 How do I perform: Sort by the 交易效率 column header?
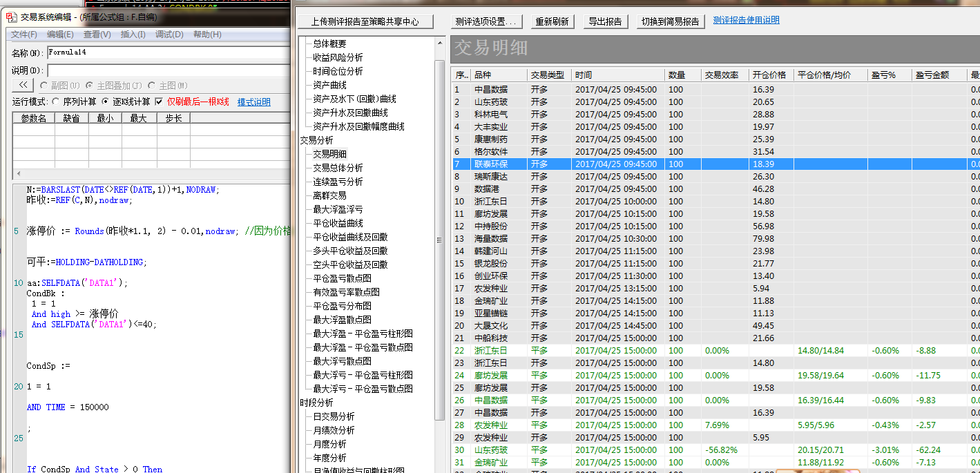click(725, 75)
